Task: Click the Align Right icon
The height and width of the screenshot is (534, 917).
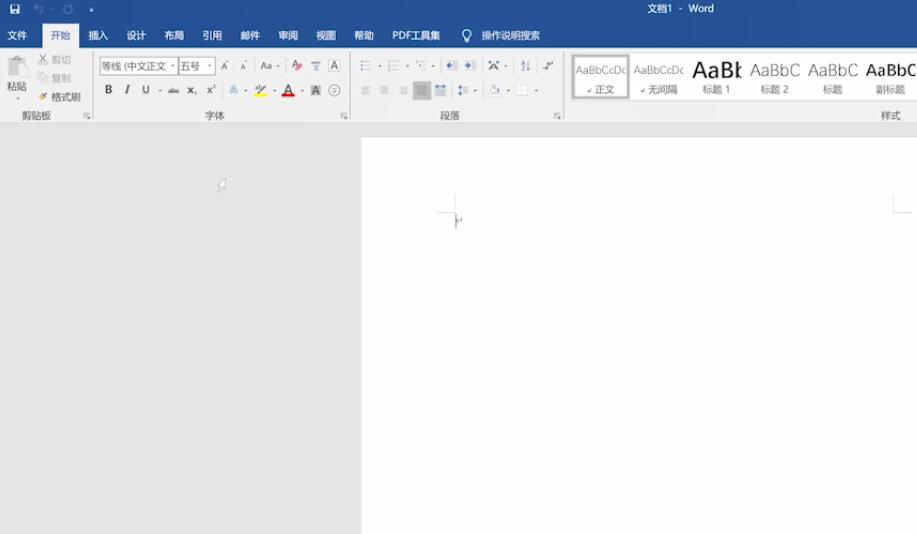Action: (403, 90)
